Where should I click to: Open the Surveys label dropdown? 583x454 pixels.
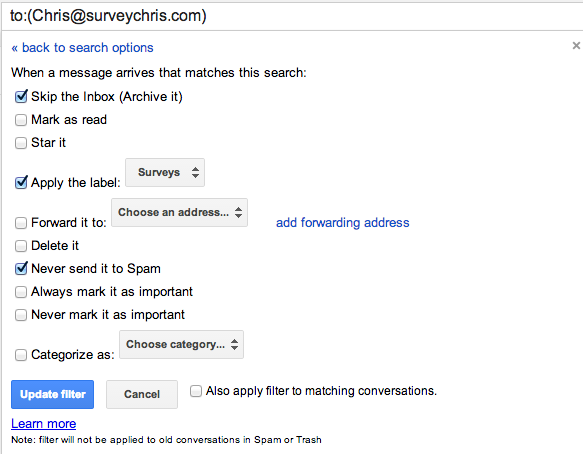[165, 173]
